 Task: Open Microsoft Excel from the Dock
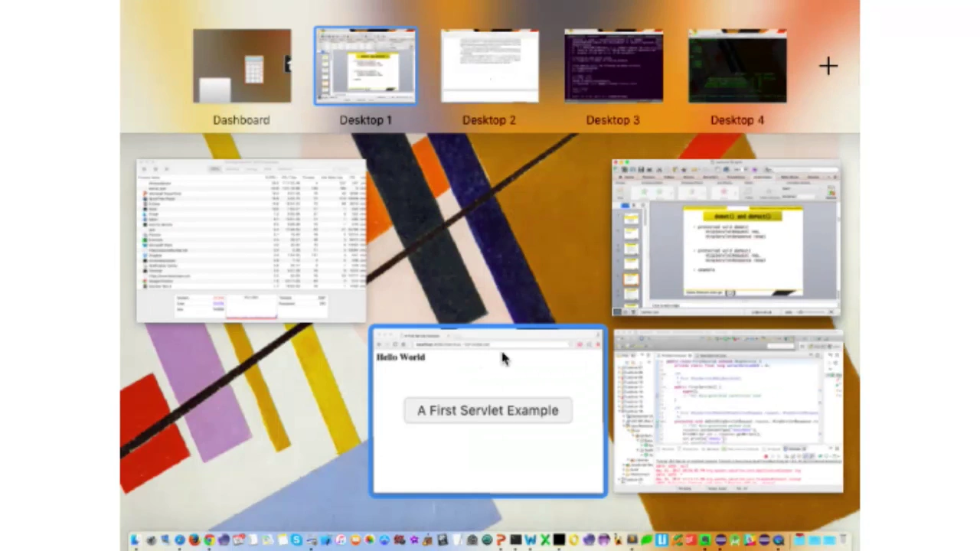[x=545, y=540]
